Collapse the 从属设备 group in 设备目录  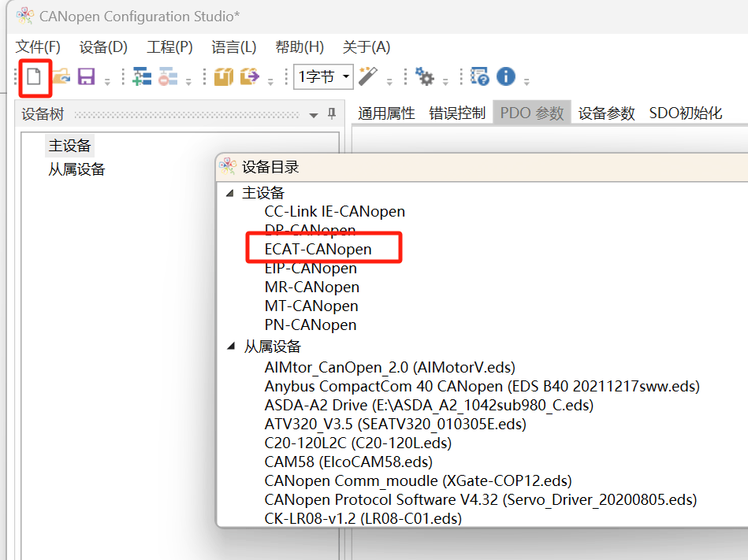(232, 346)
